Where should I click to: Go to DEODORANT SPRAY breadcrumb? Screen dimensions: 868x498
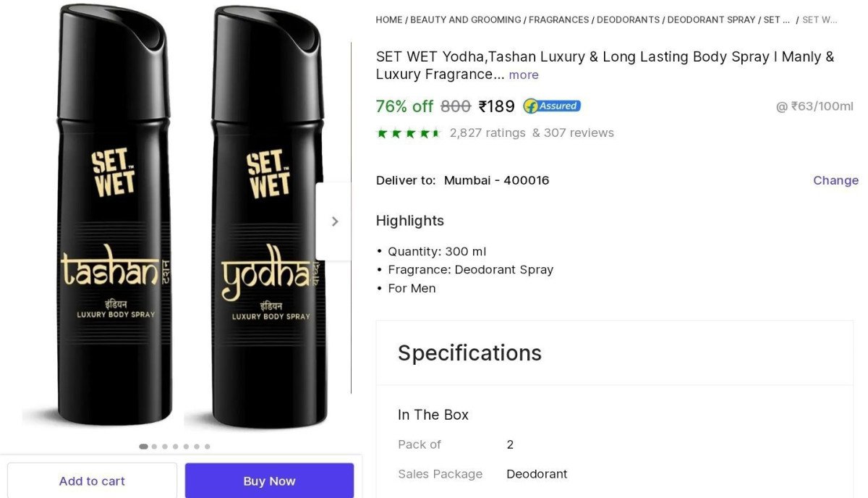pyautogui.click(x=711, y=20)
